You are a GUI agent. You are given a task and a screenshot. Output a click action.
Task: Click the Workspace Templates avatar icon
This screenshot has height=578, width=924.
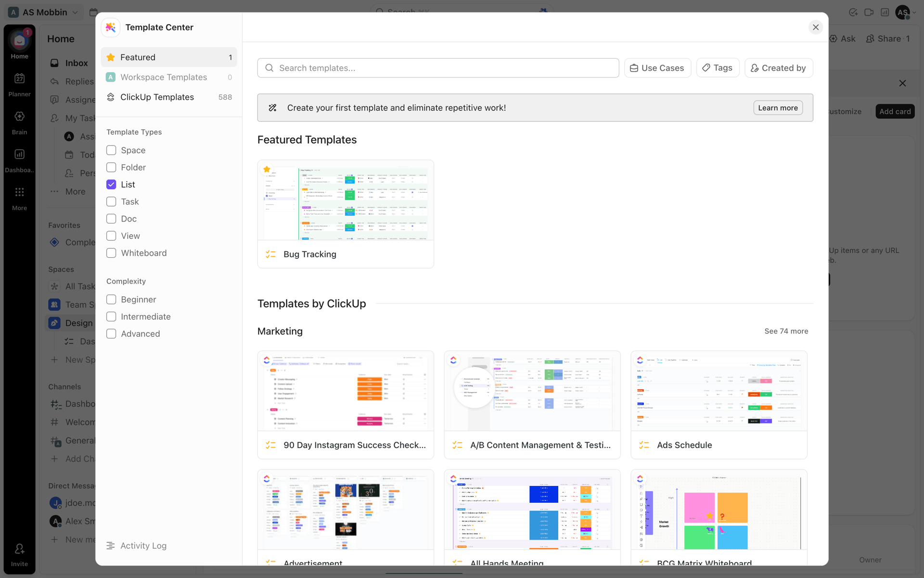[111, 77]
